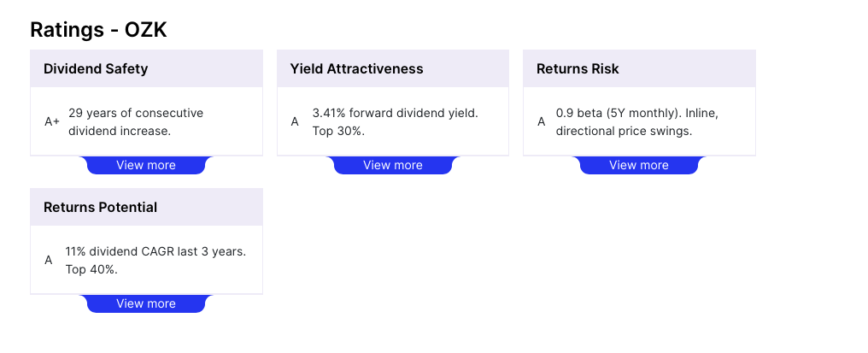Click the A grade in Yield Attractiveness
The height and width of the screenshot is (353, 868).
(295, 122)
